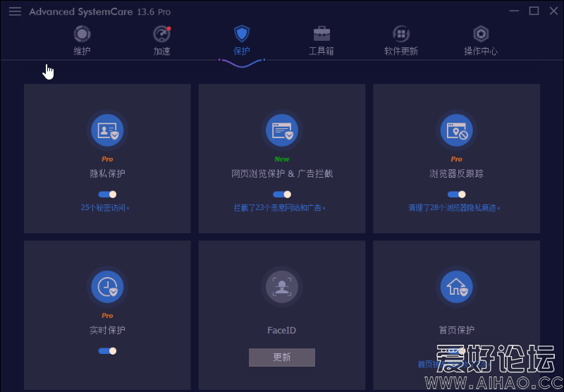Click the 保护 shield icon
The image size is (564, 392).
[x=242, y=34]
